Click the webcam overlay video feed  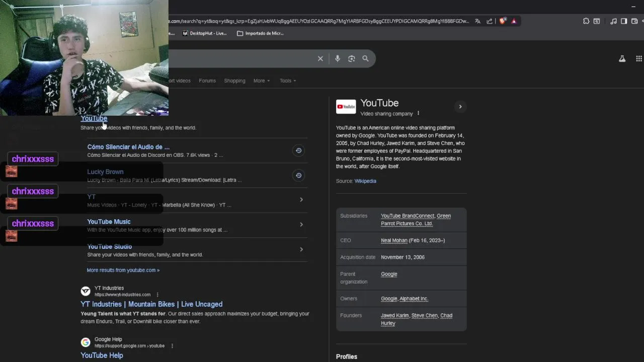click(84, 57)
